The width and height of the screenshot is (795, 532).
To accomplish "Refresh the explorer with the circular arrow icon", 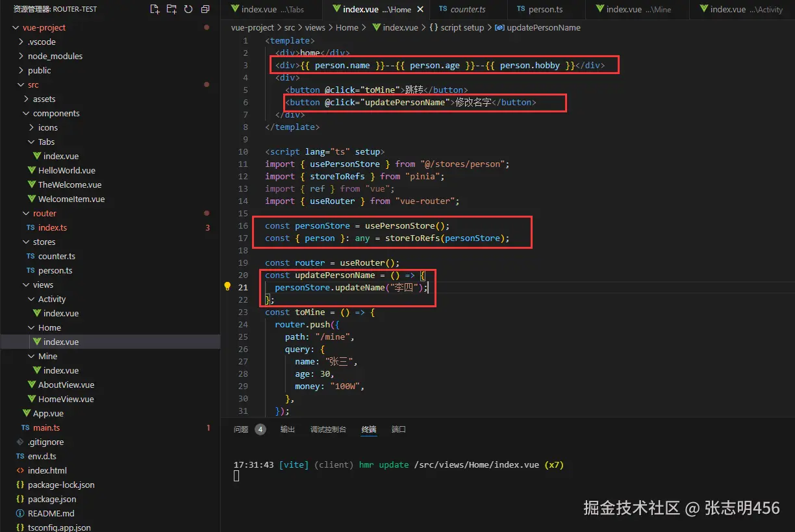I will click(x=188, y=9).
